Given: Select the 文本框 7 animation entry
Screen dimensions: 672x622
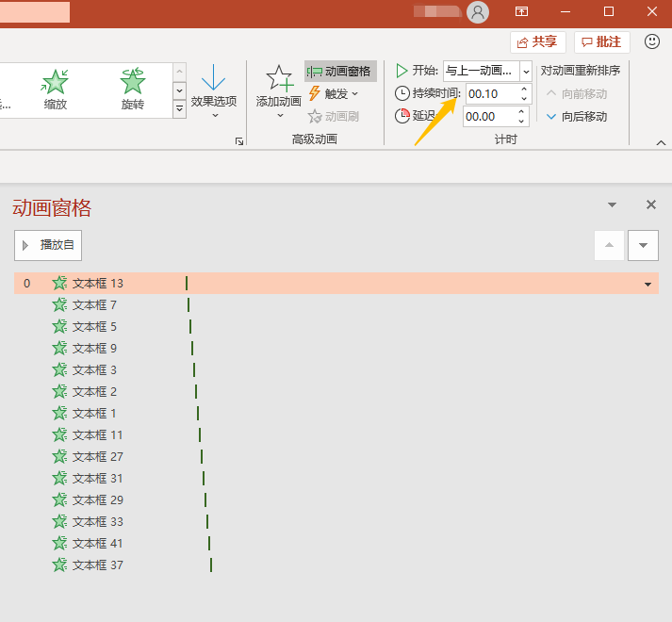Looking at the screenshot, I should 336,305.
